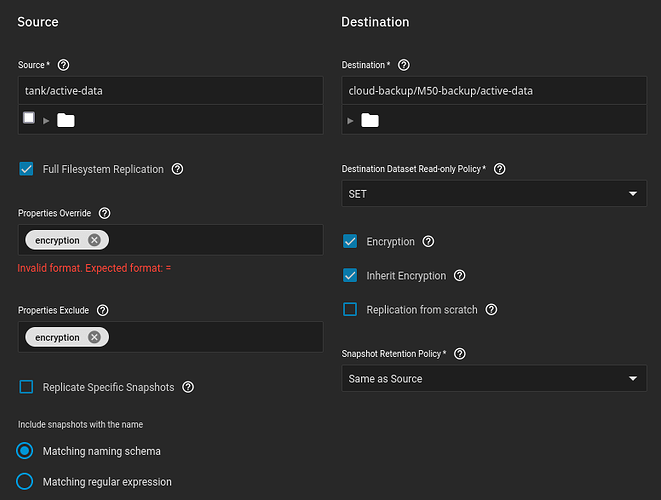This screenshot has height=500, width=661.
Task: Show help for Snapshot Retention Policy
Action: (x=460, y=354)
